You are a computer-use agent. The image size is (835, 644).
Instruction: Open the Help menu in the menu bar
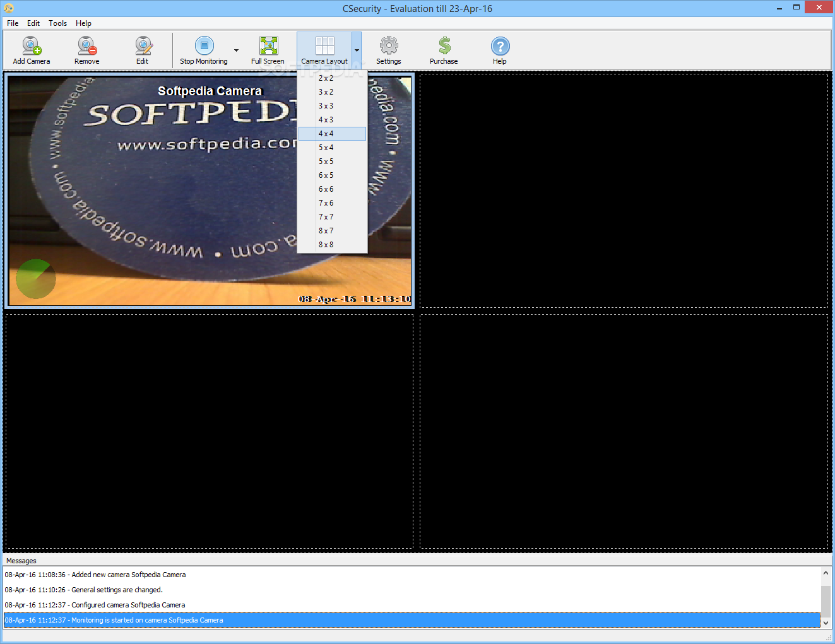[x=83, y=23]
